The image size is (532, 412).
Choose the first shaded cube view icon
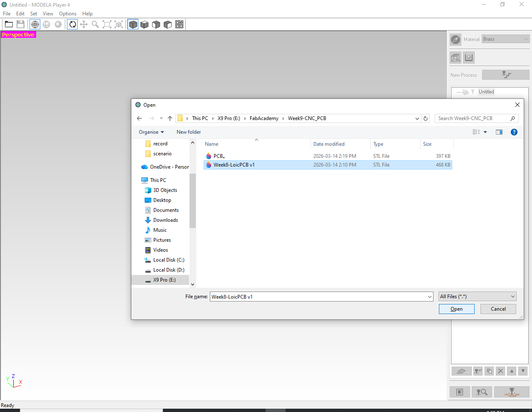[133, 25]
